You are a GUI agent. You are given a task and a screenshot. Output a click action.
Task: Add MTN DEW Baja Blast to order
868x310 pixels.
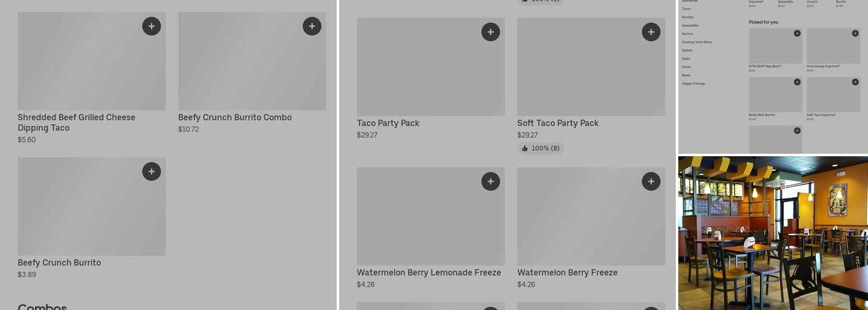point(797,33)
